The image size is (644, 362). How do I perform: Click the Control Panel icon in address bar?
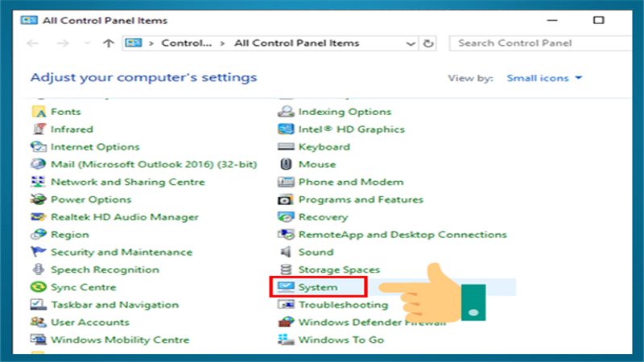point(134,43)
